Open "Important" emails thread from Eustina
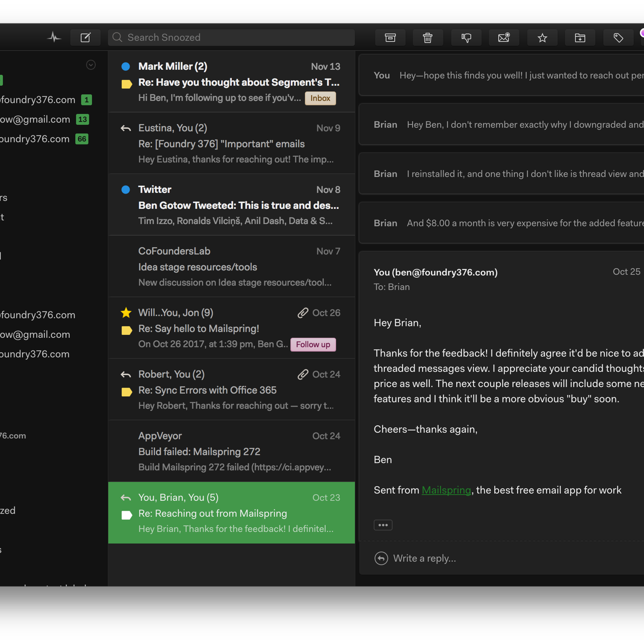Screen dimensions: 644x644 point(231,143)
